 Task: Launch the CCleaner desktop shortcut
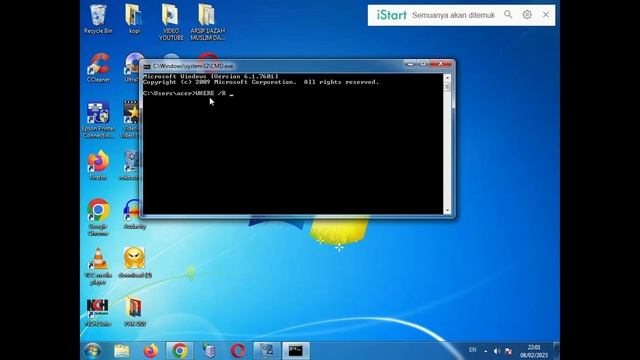click(x=98, y=68)
